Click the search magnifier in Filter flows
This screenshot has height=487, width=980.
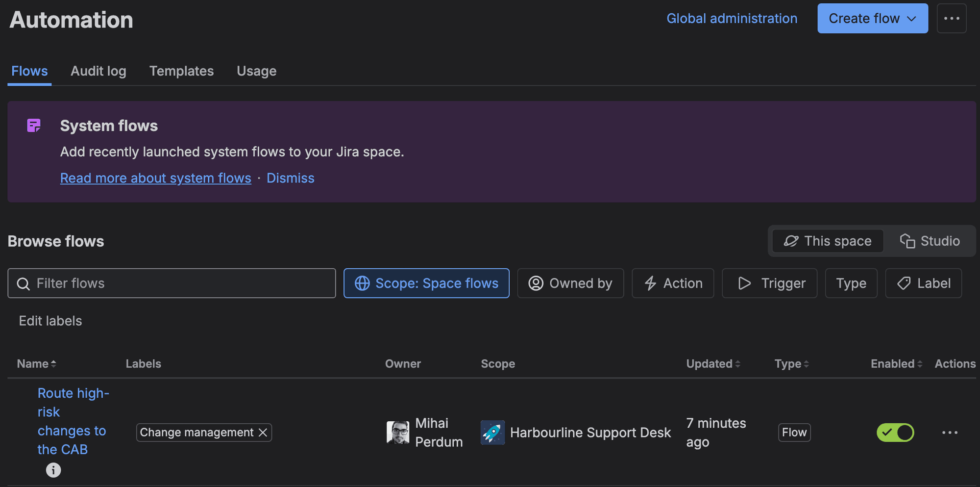[x=23, y=283]
